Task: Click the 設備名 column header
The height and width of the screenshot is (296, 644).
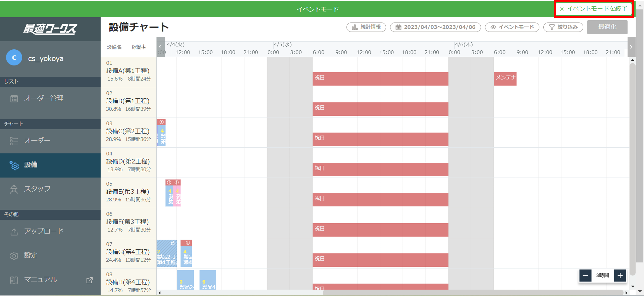Action: [x=114, y=47]
